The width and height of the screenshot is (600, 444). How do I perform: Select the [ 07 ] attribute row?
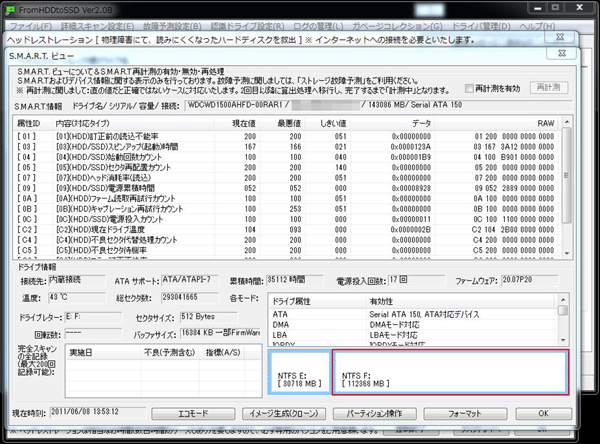tap(288, 178)
